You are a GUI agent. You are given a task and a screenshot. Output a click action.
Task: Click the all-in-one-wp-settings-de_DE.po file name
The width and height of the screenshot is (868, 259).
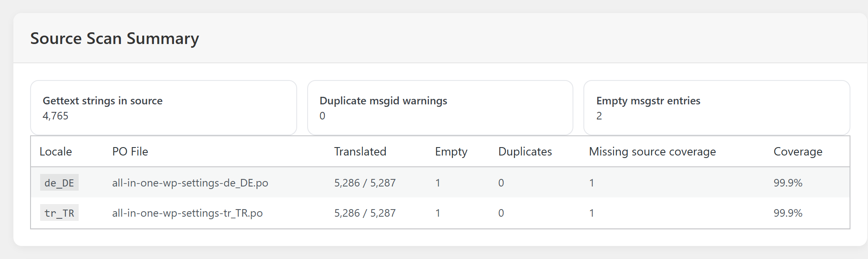(x=190, y=183)
